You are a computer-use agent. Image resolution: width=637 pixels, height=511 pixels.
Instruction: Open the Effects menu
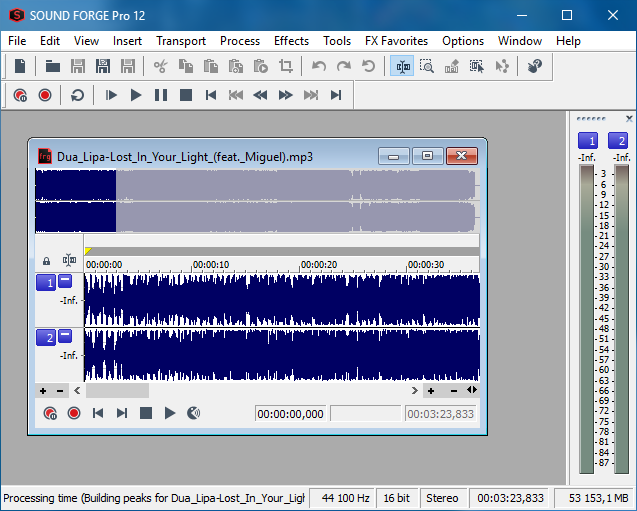coord(291,41)
